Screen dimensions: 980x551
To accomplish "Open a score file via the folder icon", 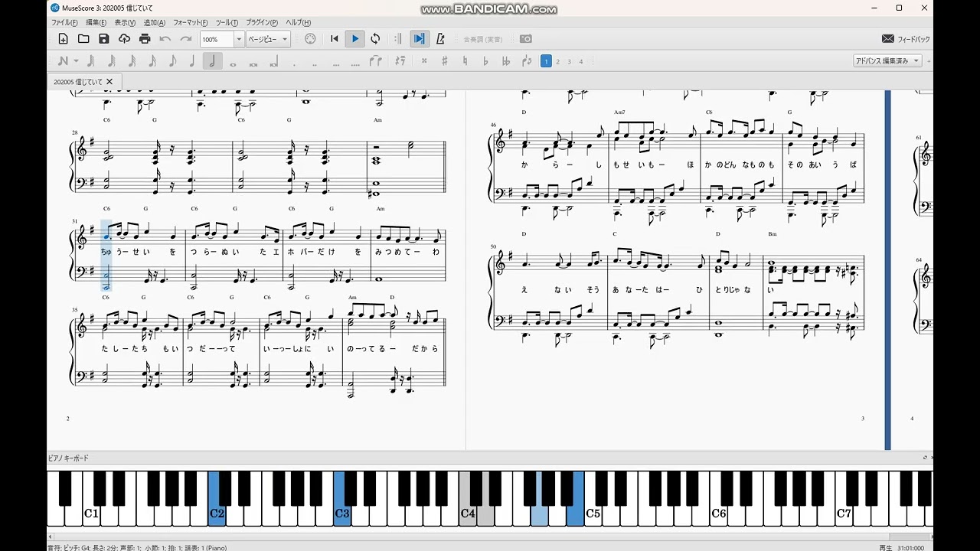I will tap(83, 38).
